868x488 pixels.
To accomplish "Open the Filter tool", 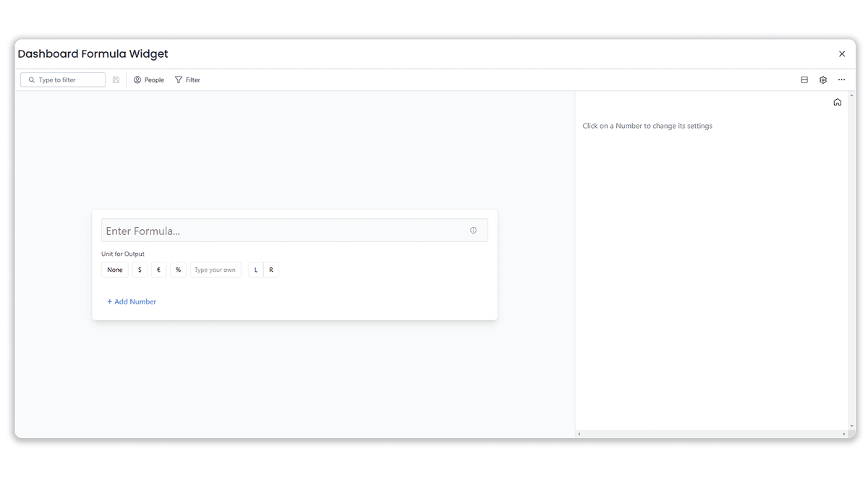I will (x=187, y=80).
